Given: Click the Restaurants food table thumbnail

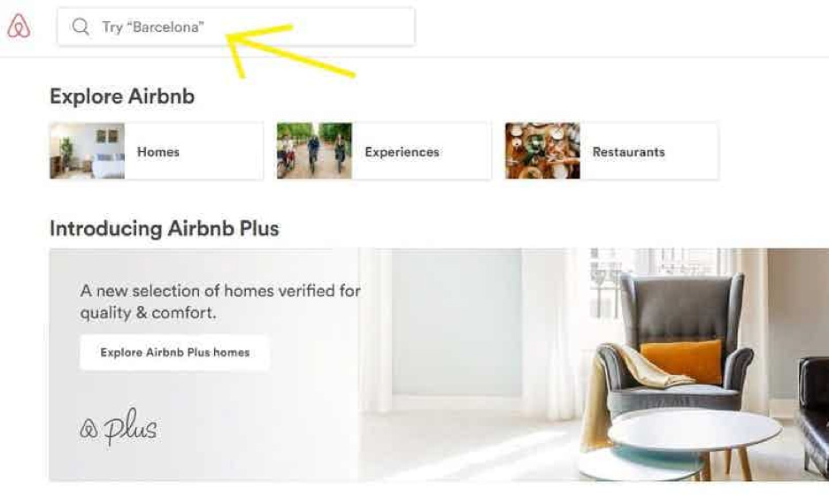Looking at the screenshot, I should click(542, 151).
